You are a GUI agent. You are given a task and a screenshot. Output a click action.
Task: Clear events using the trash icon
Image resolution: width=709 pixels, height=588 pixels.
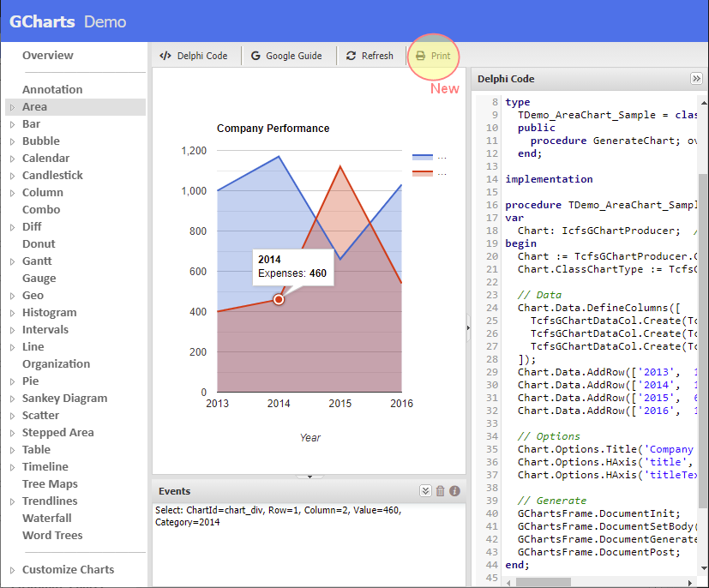point(440,491)
